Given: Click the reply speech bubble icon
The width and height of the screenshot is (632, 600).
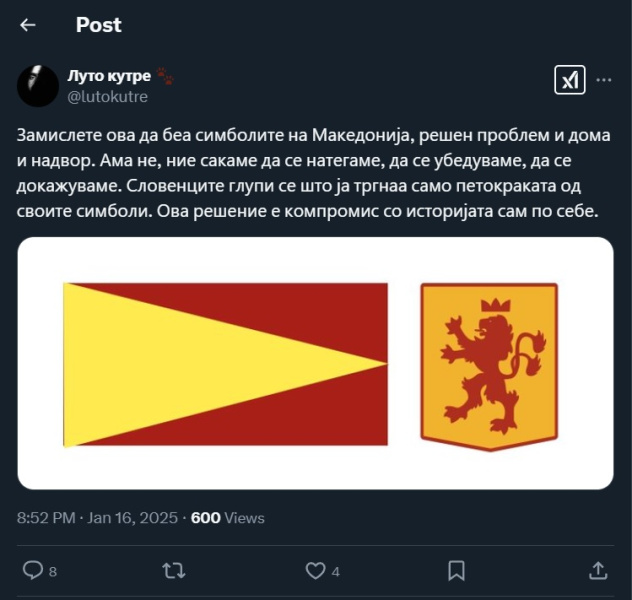Looking at the screenshot, I should (x=33, y=570).
